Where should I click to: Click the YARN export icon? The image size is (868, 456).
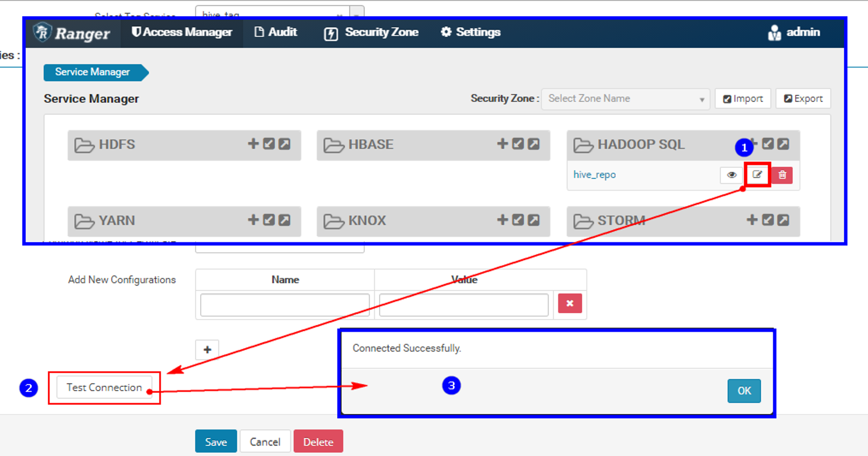(x=285, y=220)
